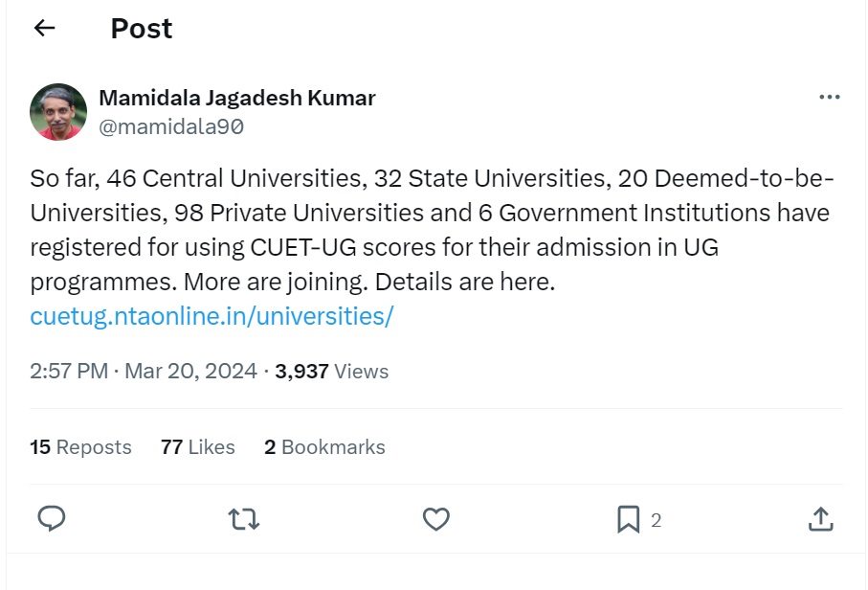Toggle the heart icon to like post
Screen dimensions: 868x590
pyautogui.click(x=436, y=519)
